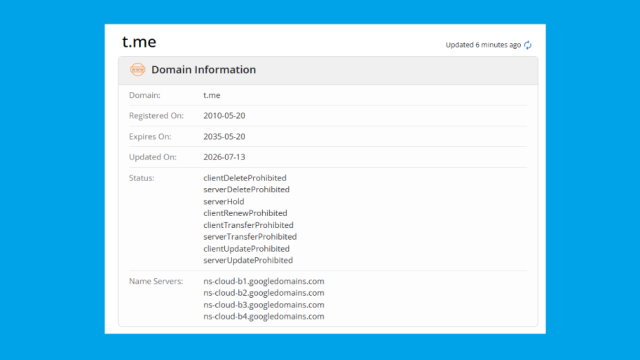This screenshot has height=360, width=640.
Task: Click name server ns-cloud-b3.googledomains.com
Action: 264,304
